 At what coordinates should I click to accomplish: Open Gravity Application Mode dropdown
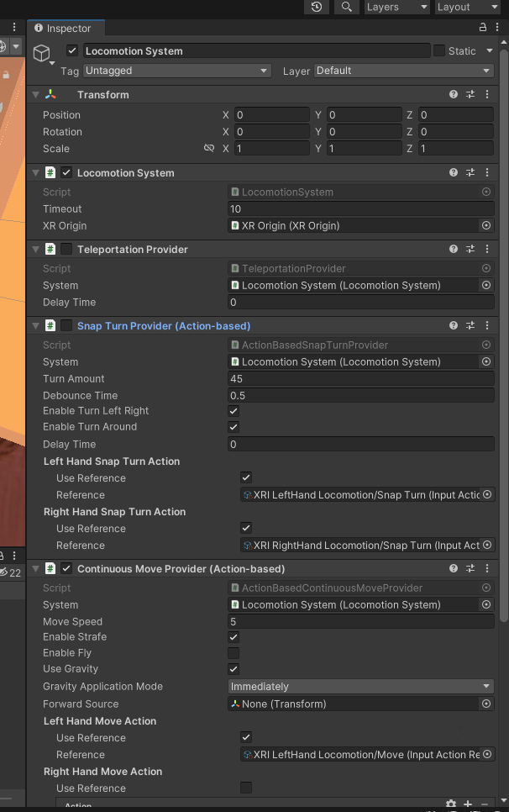[x=360, y=687]
